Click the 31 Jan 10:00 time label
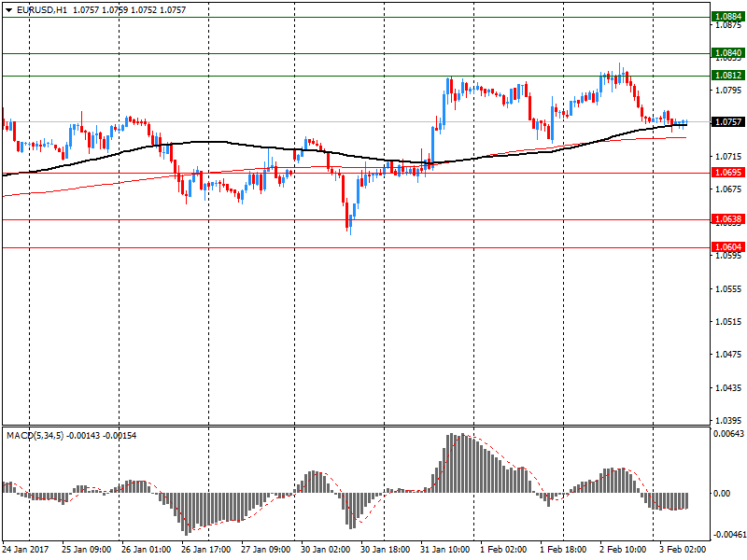747x560 pixels. point(445,549)
